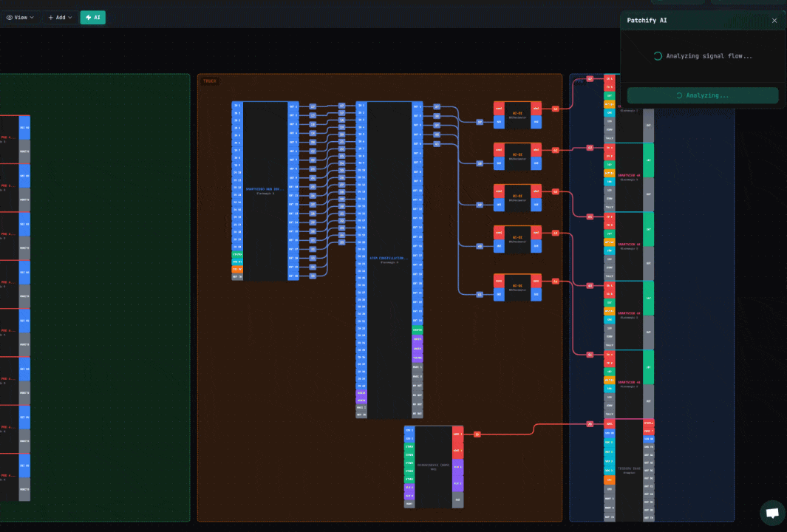Select the bottommost BD-EE decimator node
Viewport: 787px width, 532px height.
pyautogui.click(x=517, y=287)
